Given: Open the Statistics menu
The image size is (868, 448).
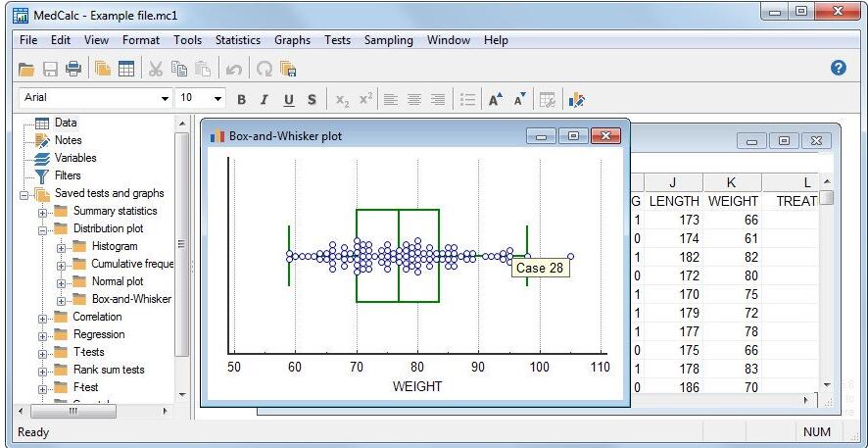Looking at the screenshot, I should [237, 40].
